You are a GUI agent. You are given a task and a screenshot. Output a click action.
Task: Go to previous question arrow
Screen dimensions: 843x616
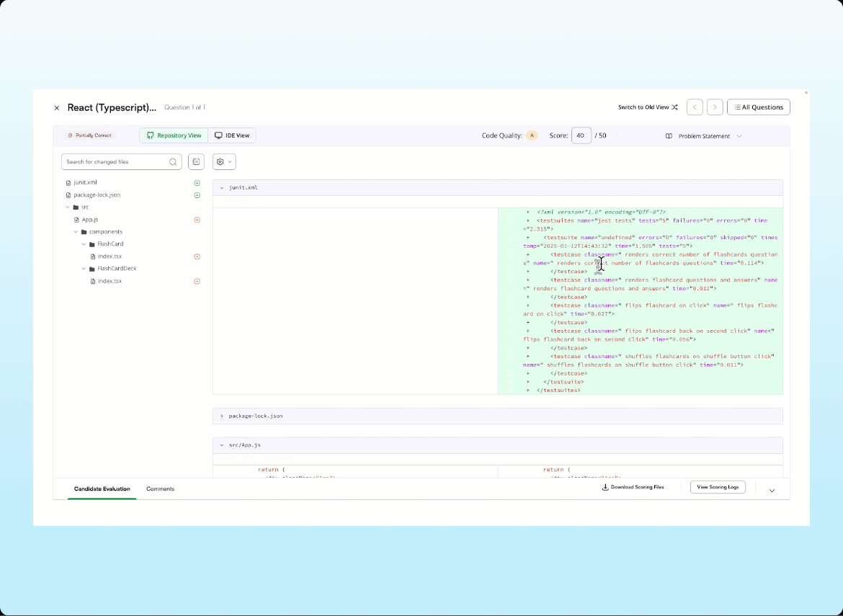point(695,107)
